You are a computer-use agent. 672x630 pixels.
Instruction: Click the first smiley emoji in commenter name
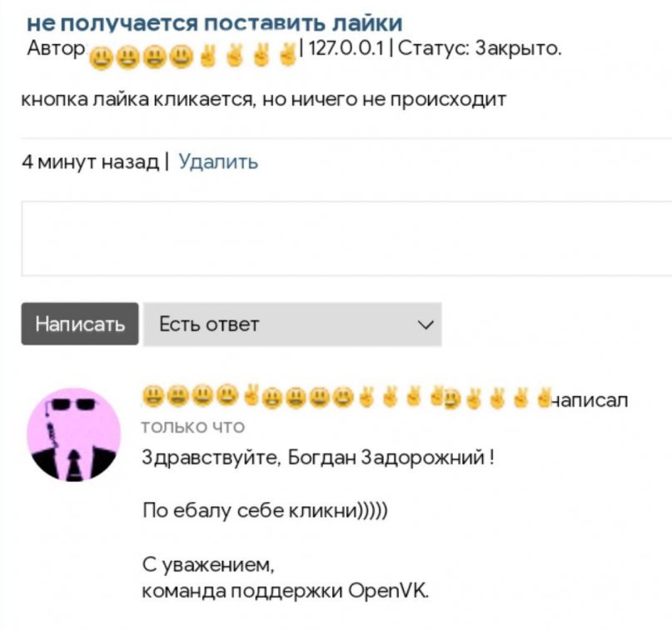coord(151,395)
